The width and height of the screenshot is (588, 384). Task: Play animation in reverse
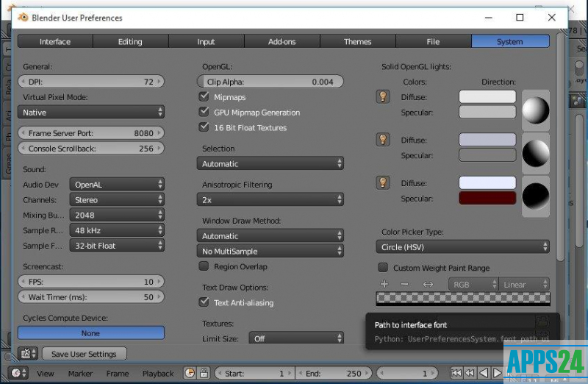(x=484, y=373)
